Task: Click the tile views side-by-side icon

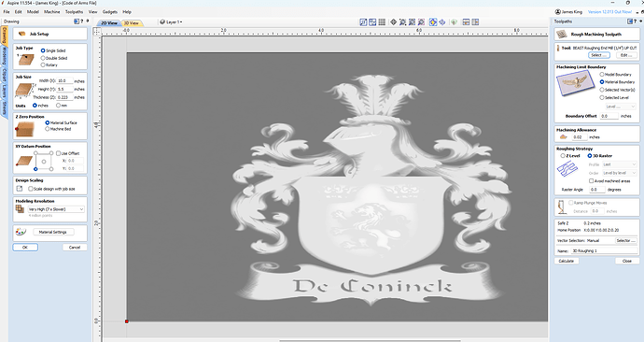Action: pyautogui.click(x=475, y=22)
